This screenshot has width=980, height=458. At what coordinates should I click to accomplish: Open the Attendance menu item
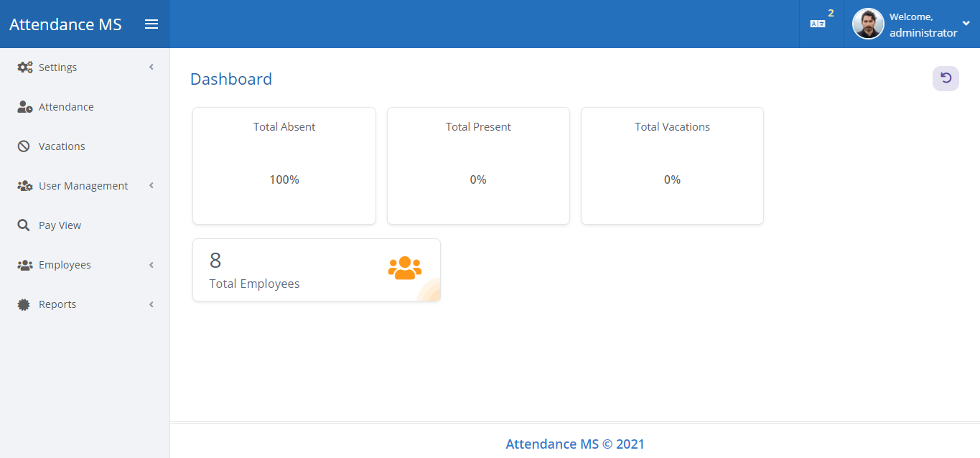click(66, 107)
